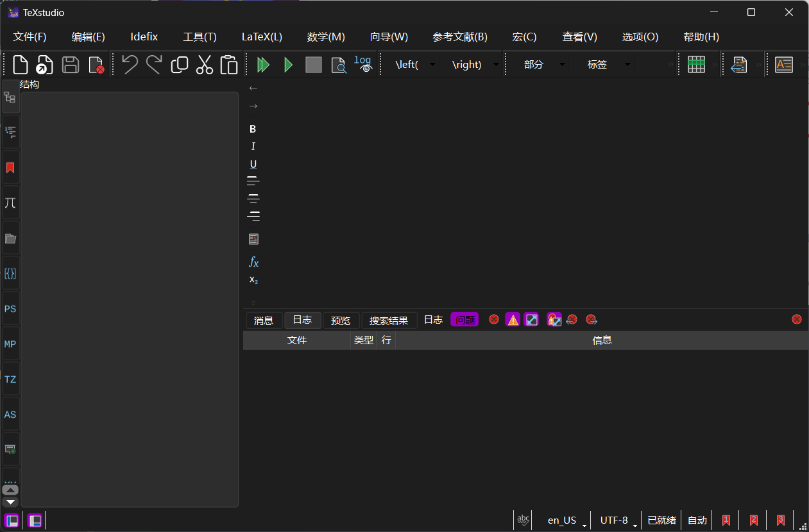Open the red bookmarks side panel icon
This screenshot has width=809, height=532.
coord(10,168)
